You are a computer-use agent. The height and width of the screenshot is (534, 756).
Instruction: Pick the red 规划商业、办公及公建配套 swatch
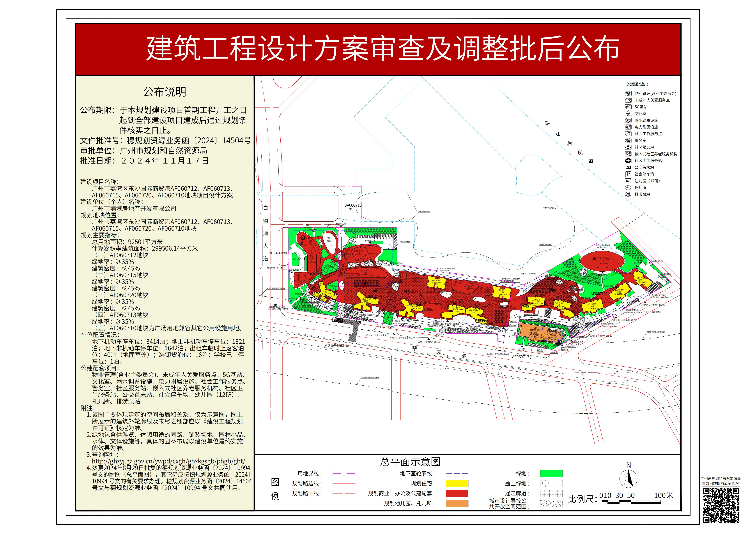coord(457,494)
